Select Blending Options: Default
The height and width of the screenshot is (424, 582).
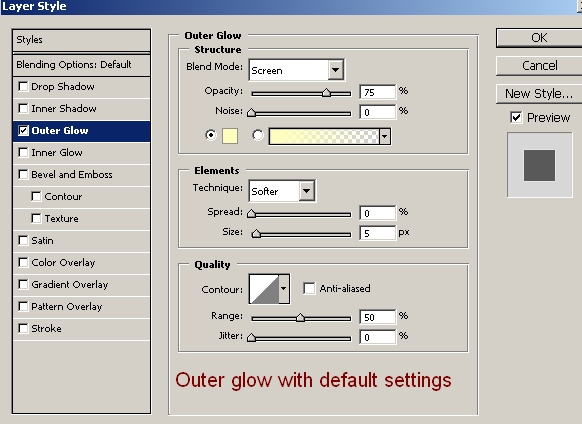(x=81, y=65)
